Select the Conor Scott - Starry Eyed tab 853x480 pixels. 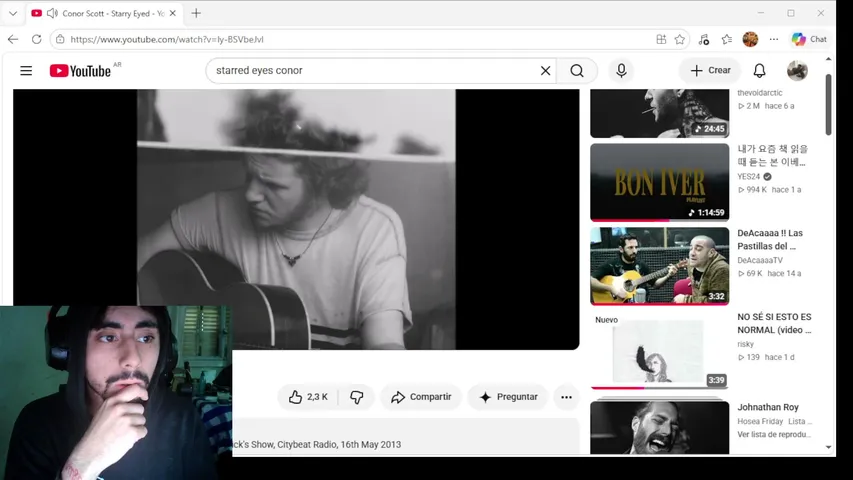[103, 13]
